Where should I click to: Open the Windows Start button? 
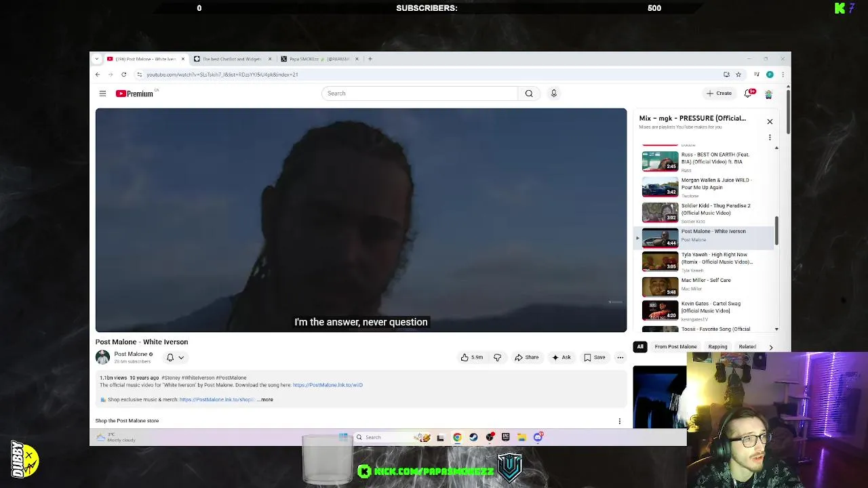pos(343,437)
